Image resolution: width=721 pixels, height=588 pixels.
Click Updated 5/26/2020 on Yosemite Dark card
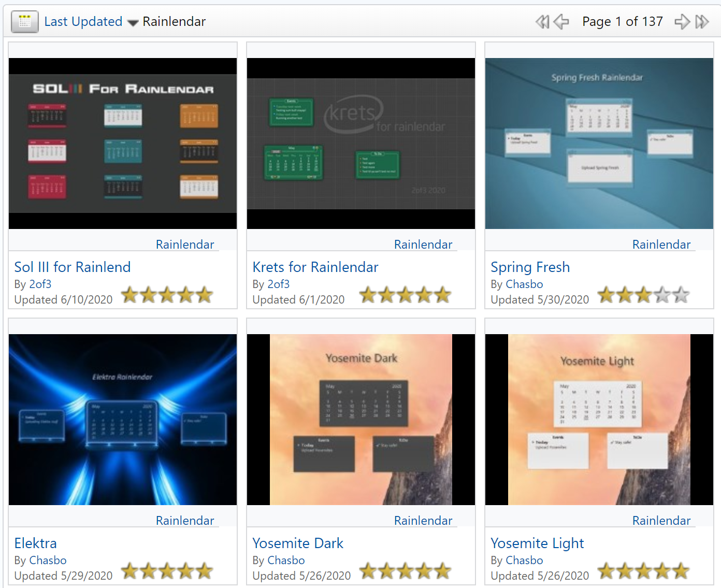301,576
